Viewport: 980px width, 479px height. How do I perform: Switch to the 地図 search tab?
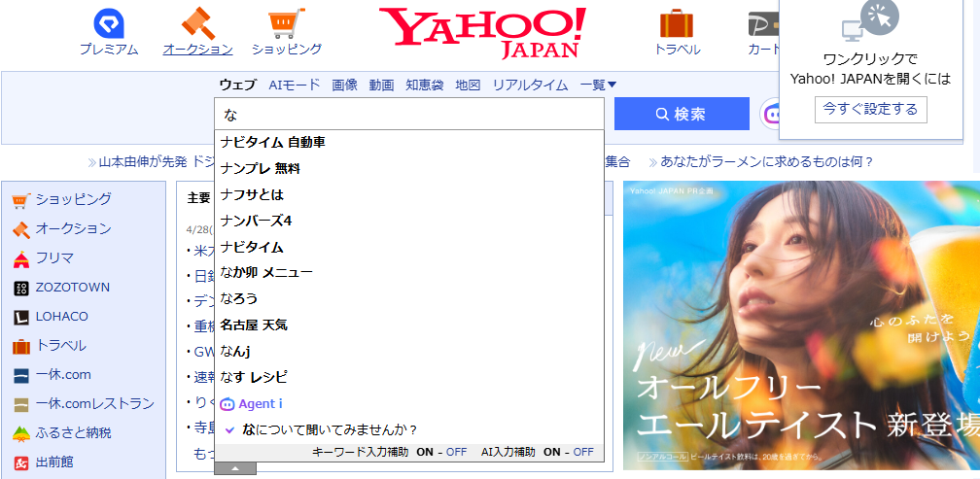[x=468, y=85]
